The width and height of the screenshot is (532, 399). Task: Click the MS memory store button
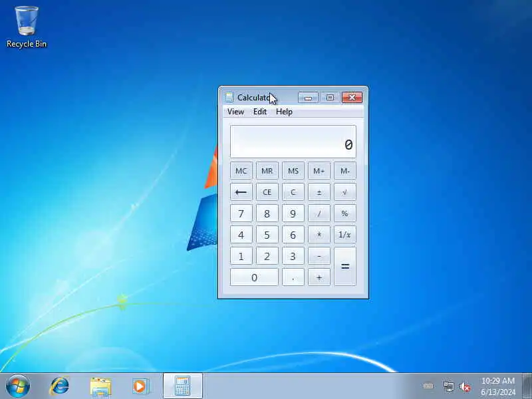coord(293,171)
